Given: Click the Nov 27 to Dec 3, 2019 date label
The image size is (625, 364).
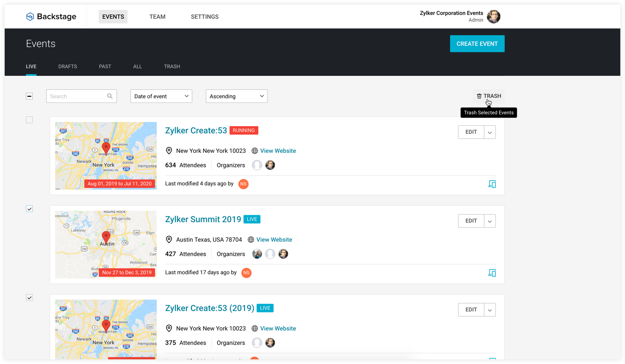Looking at the screenshot, I should coord(127,273).
